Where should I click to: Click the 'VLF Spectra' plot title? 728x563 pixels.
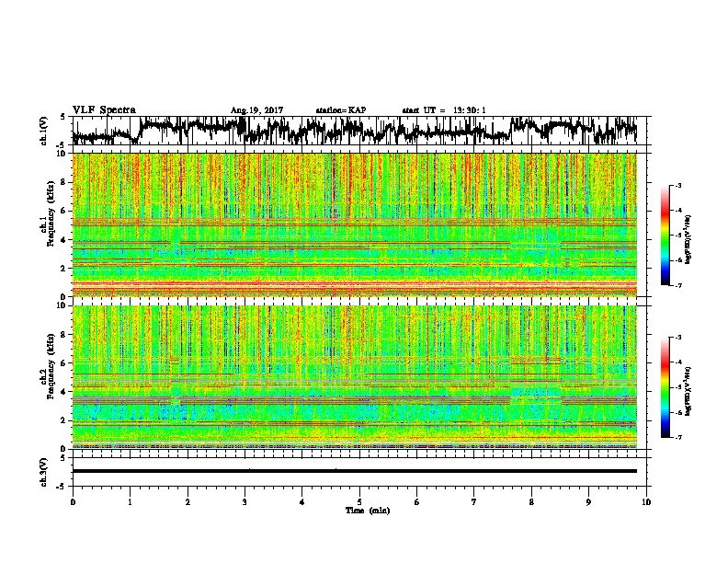point(104,110)
